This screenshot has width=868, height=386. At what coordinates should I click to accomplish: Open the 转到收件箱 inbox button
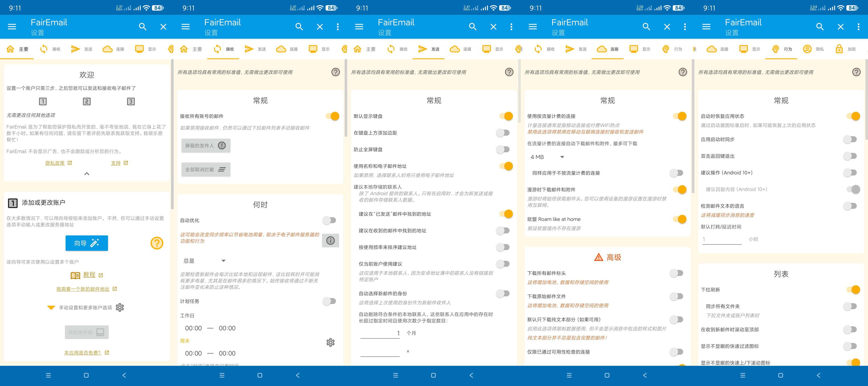[87, 332]
